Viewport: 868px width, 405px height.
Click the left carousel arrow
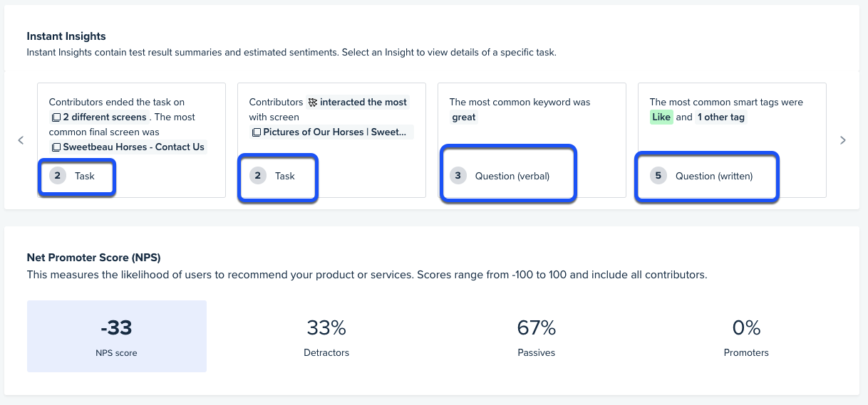(21, 140)
